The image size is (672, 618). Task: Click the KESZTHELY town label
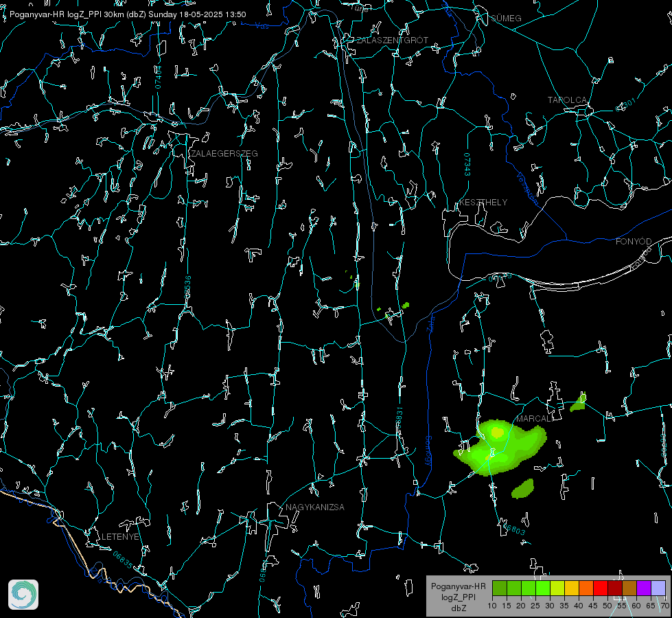point(483,202)
